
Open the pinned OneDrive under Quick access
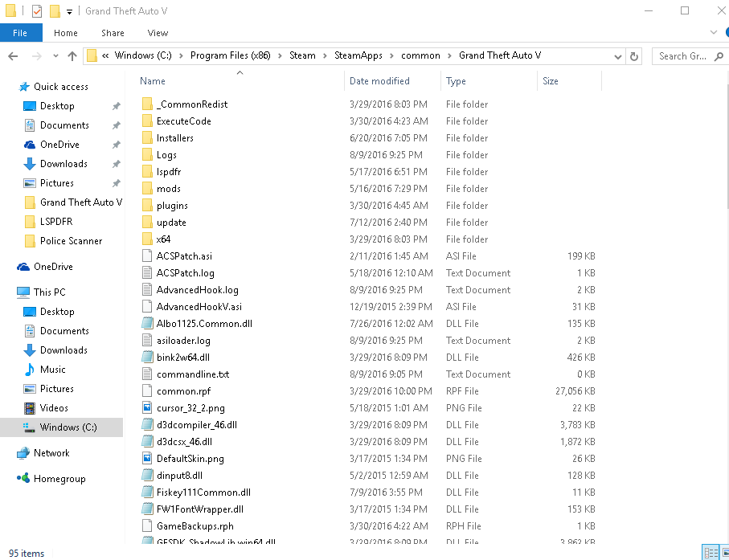coord(59,145)
